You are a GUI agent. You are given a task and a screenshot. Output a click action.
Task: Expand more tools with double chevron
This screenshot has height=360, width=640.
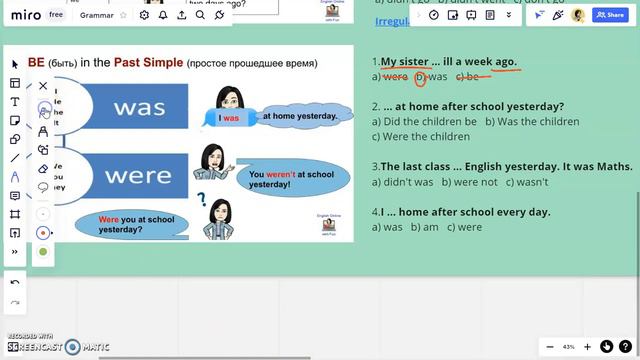coord(15,252)
